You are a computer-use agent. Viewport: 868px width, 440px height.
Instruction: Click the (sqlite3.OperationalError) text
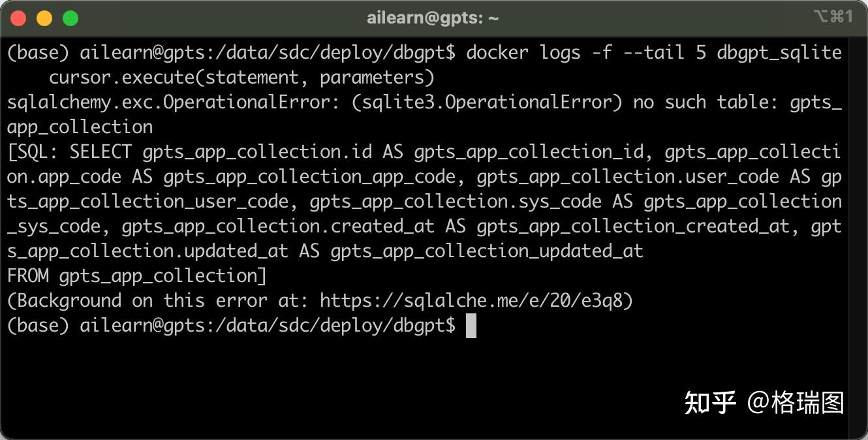pyautogui.click(x=487, y=102)
